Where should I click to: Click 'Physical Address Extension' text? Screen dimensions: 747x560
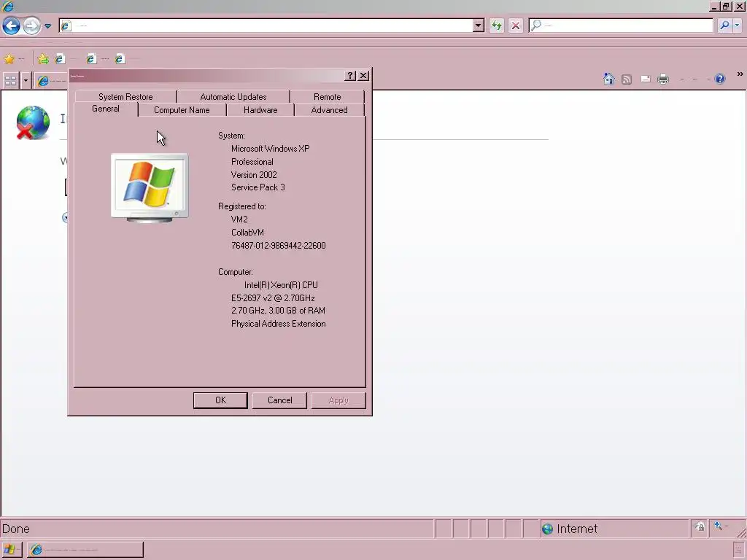pos(278,324)
